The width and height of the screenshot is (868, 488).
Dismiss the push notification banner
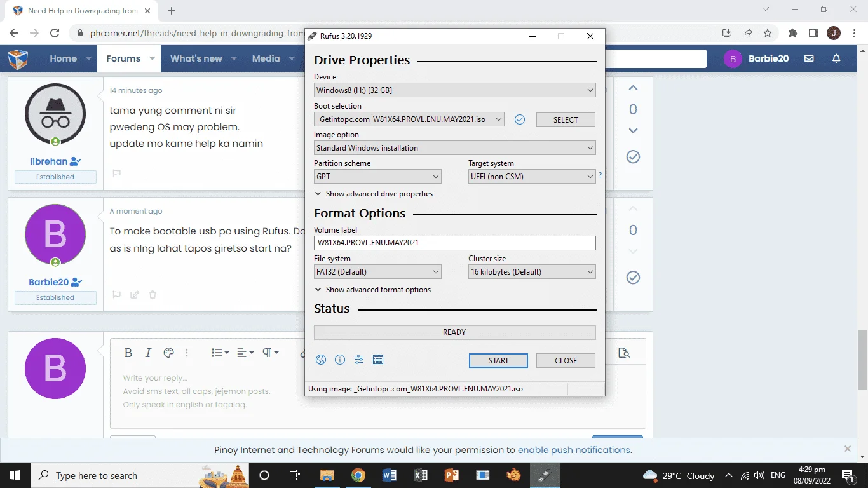(x=847, y=449)
